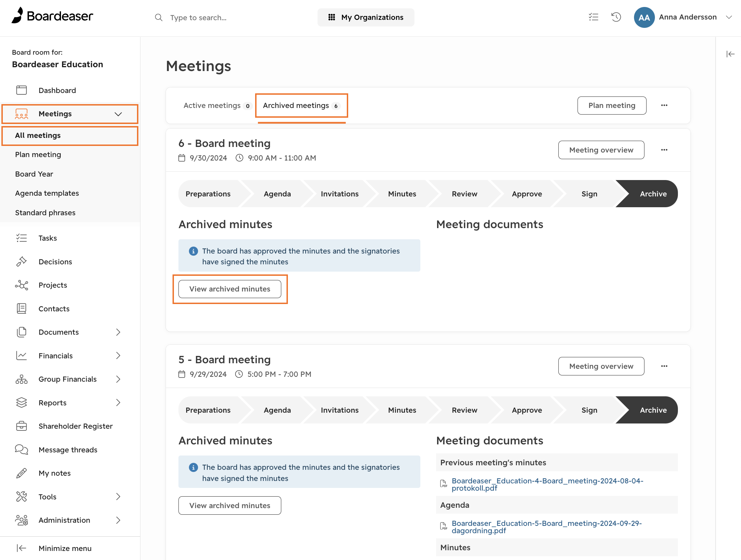Click the Administration people icon
Viewport: 741px width, 560px height.
pyautogui.click(x=22, y=520)
